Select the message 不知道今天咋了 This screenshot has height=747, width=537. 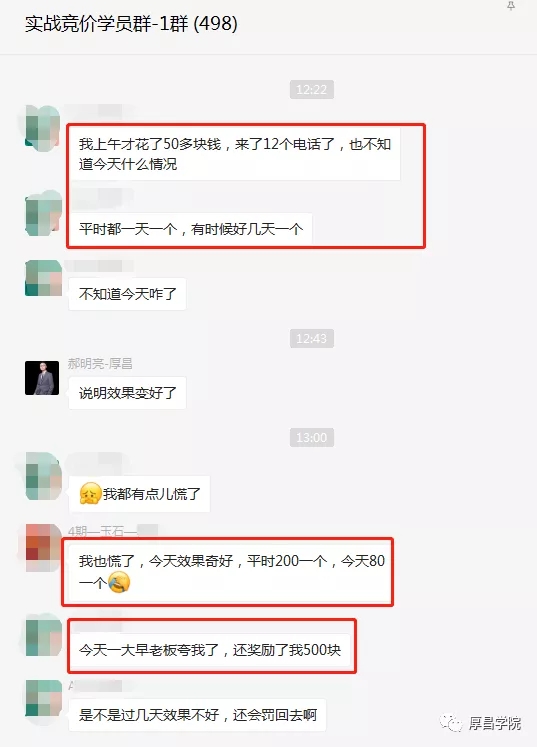127,294
